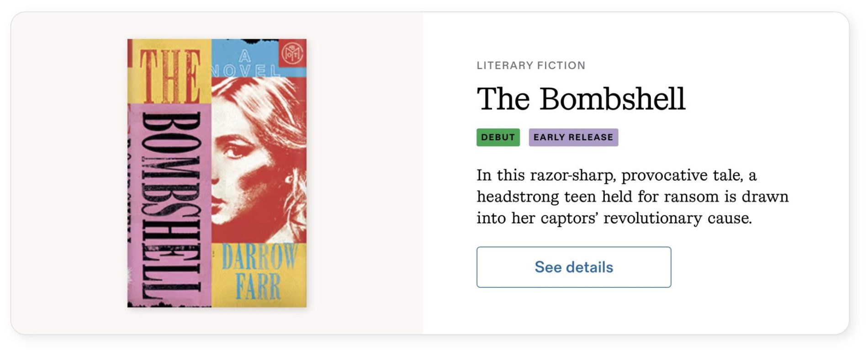Screen dimensions: 868x350
Task: Click the LITERARY FICTION genre label
Action: (x=530, y=66)
